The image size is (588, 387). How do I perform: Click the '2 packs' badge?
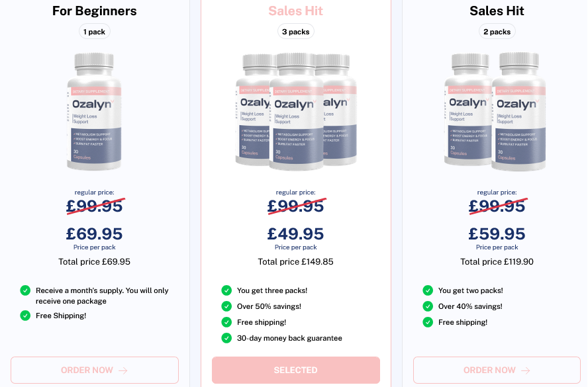point(497,32)
